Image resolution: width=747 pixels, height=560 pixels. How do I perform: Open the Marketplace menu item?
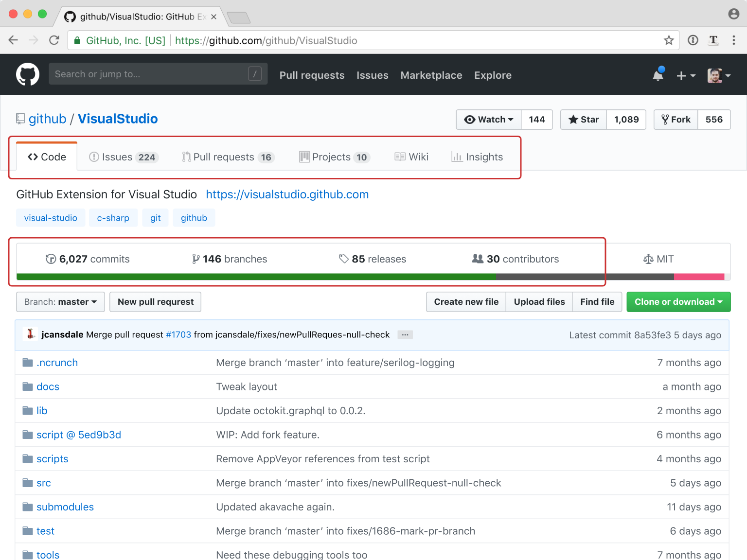click(431, 75)
